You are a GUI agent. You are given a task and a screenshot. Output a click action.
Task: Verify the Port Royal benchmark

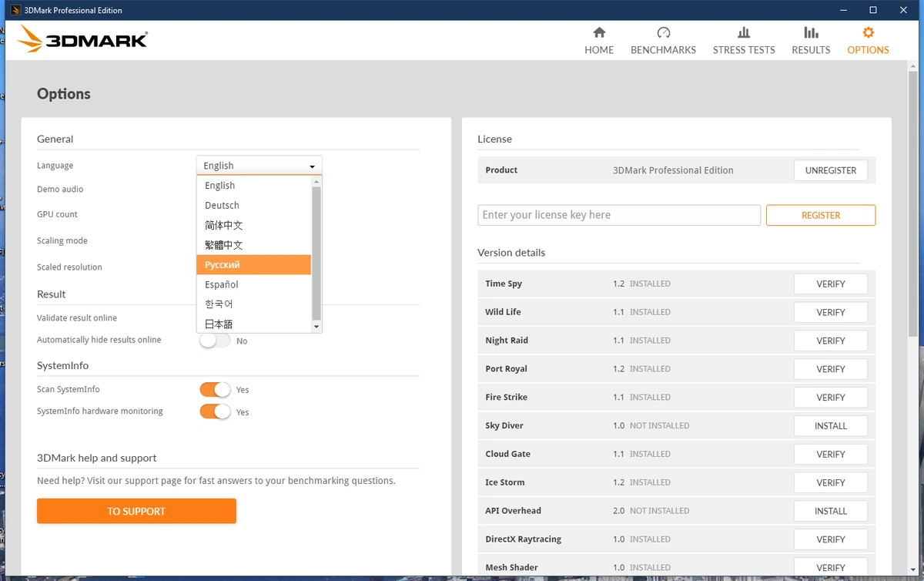[x=831, y=369]
